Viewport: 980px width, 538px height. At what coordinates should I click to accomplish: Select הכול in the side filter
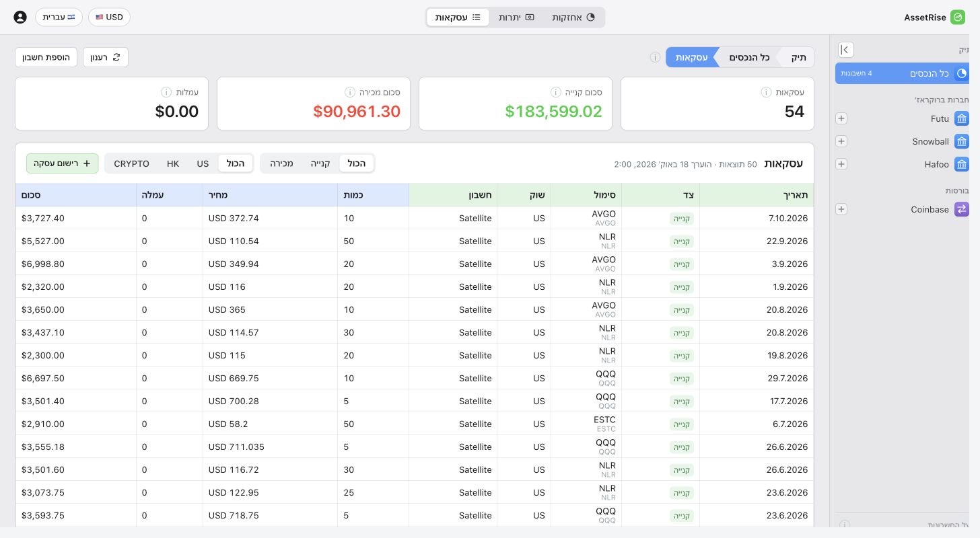pos(357,163)
